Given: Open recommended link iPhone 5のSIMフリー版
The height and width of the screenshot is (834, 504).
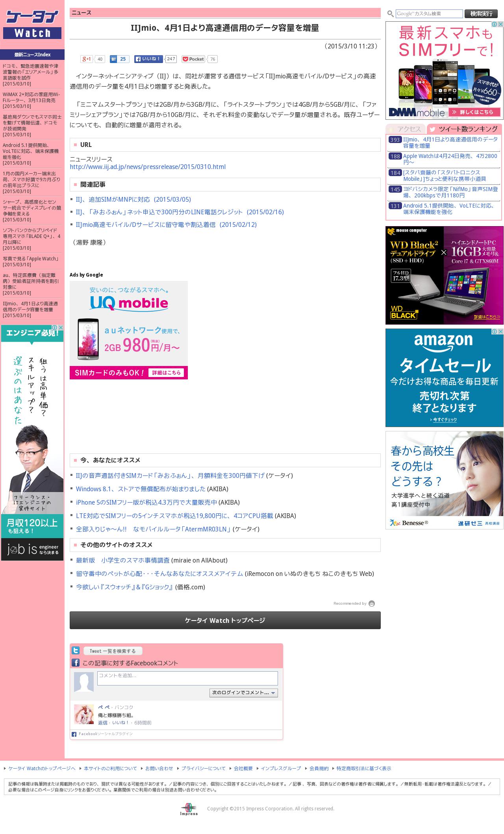Looking at the screenshot, I should 146,502.
